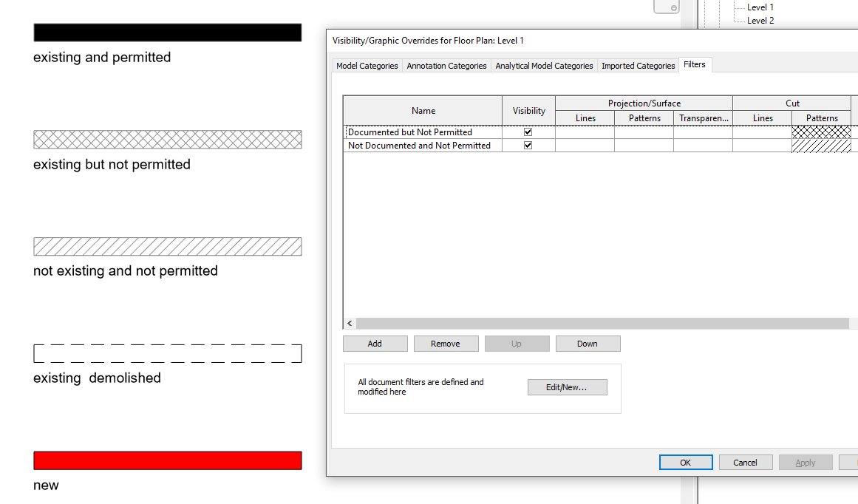Switch to the Model Categories tab
Image resolution: width=858 pixels, height=504 pixels.
367,65
